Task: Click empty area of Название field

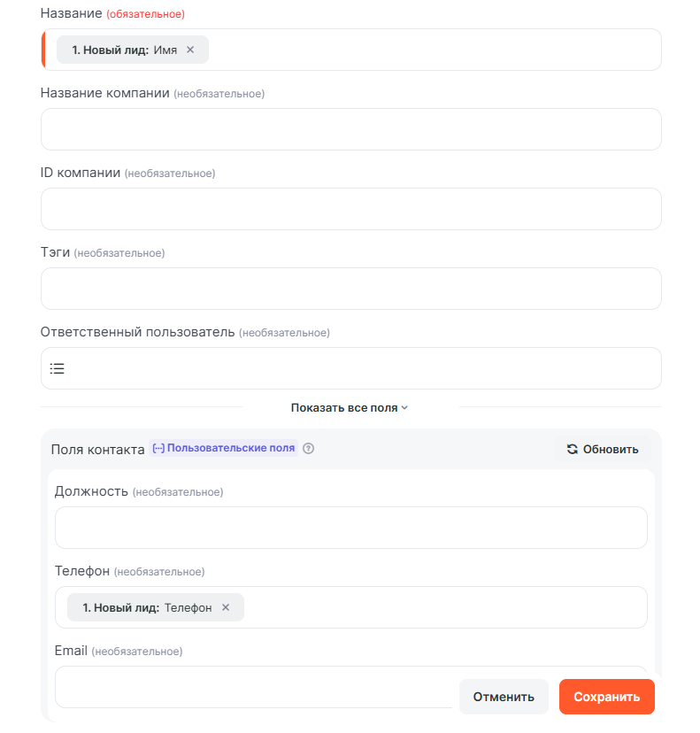Action: [x=434, y=50]
